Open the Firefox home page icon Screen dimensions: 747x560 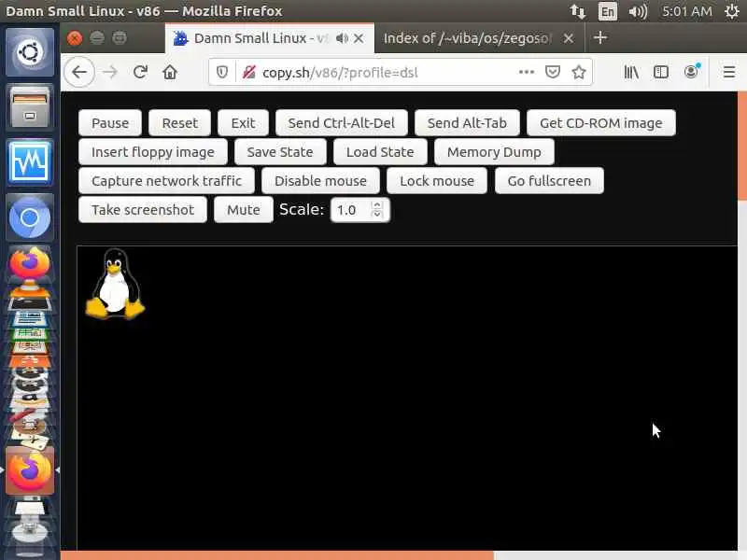click(x=170, y=73)
